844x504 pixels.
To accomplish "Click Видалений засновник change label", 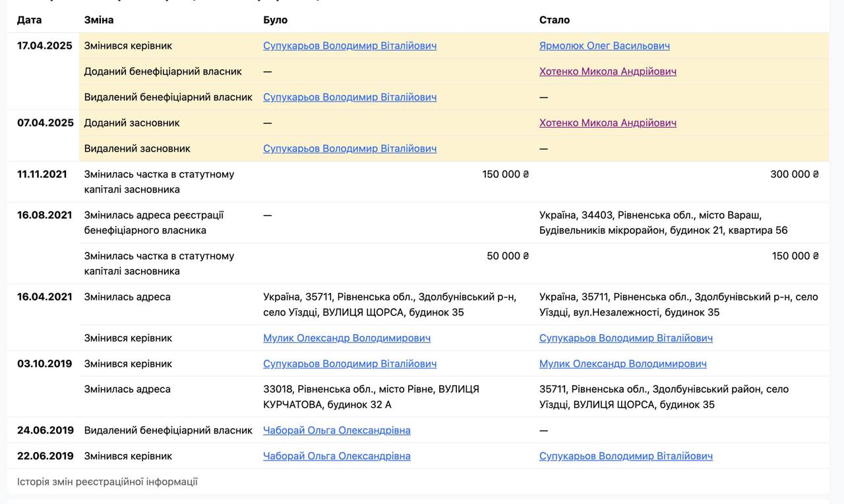I will tap(137, 148).
